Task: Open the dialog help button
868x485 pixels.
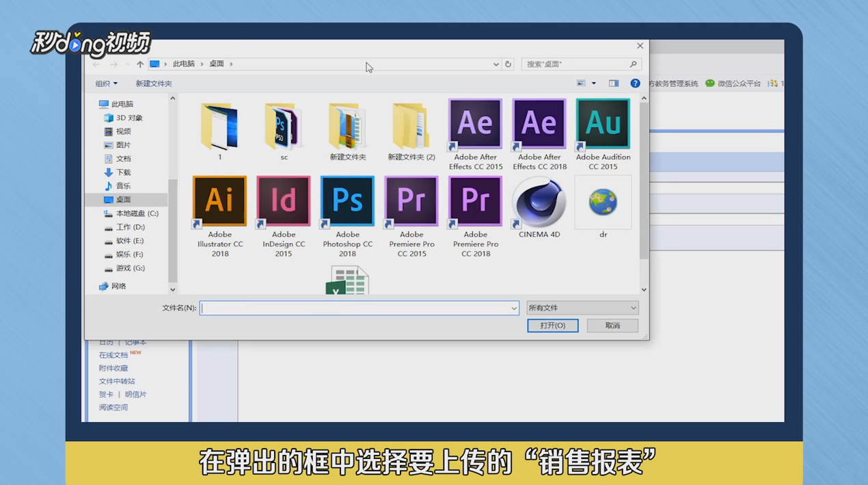Action: pyautogui.click(x=635, y=83)
